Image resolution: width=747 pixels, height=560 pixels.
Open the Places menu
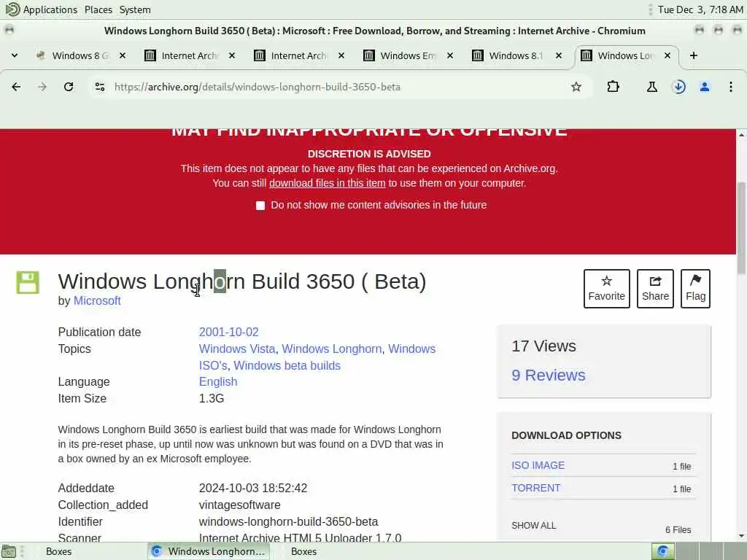[x=98, y=9]
